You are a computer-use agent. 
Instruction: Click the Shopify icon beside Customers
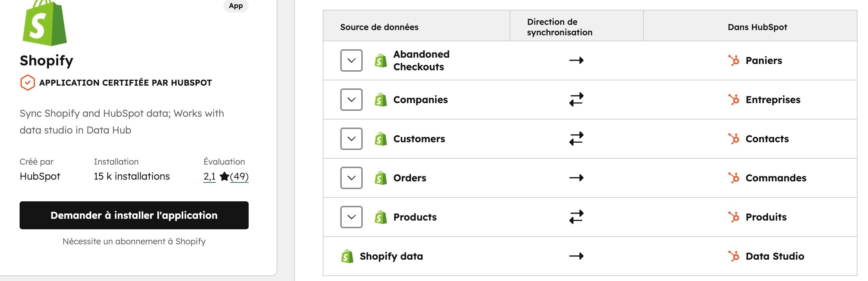click(380, 139)
